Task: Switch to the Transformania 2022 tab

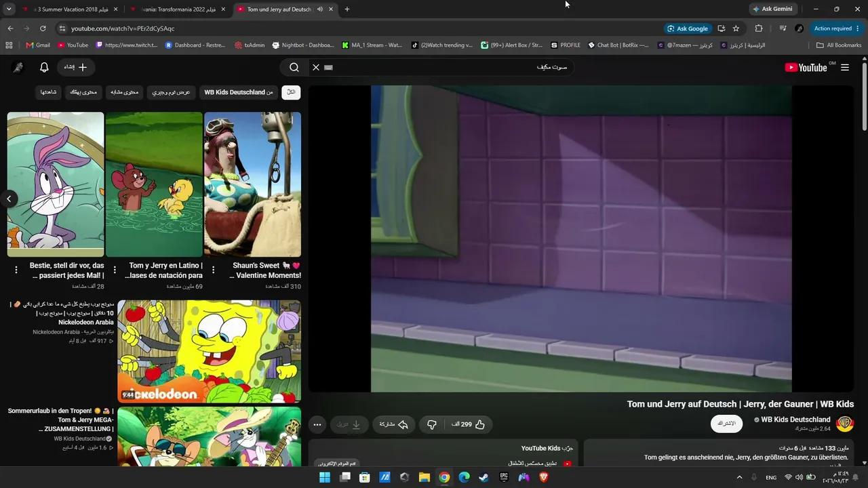Action: [177, 9]
